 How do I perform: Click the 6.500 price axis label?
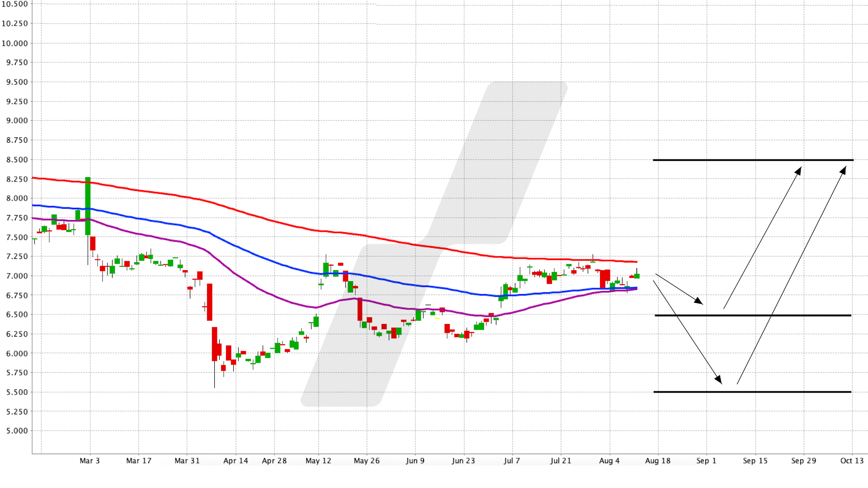tap(17, 314)
